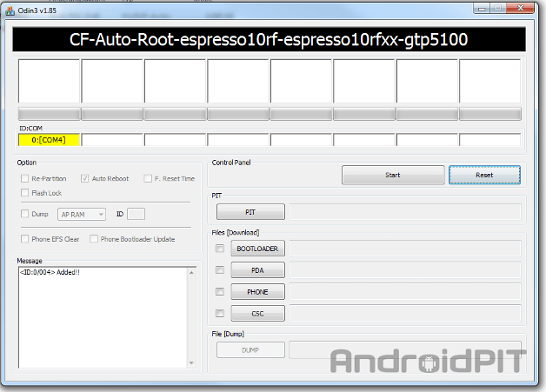Click the Start button

393,175
